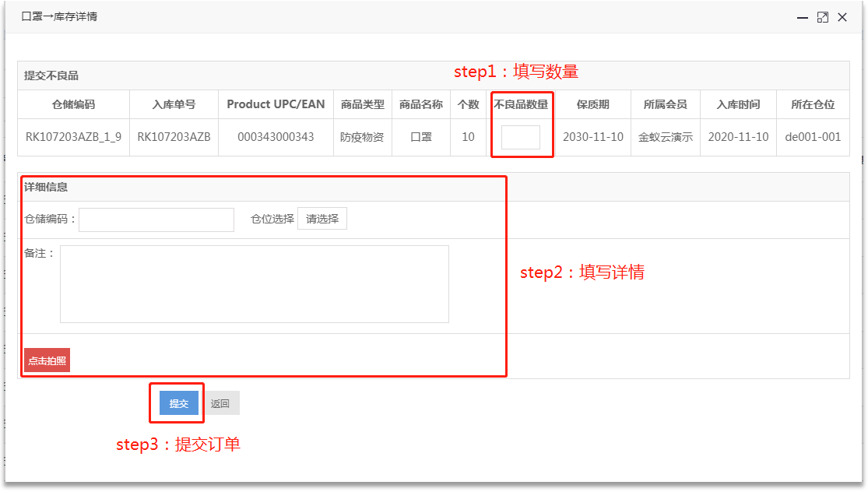868x492 pixels.
Task: Click the 保质期 column header
Action: tap(593, 104)
